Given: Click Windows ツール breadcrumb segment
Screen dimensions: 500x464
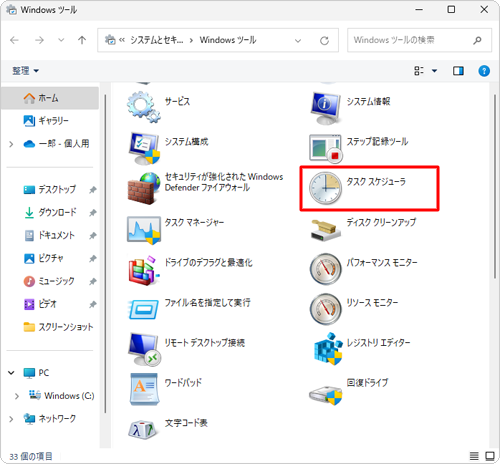Looking at the screenshot, I should (x=228, y=40).
